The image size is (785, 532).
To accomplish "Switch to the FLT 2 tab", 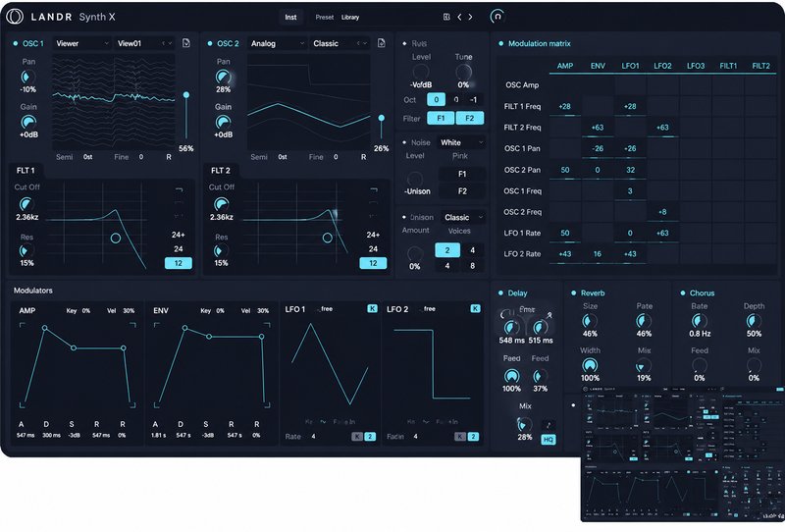I will point(221,171).
